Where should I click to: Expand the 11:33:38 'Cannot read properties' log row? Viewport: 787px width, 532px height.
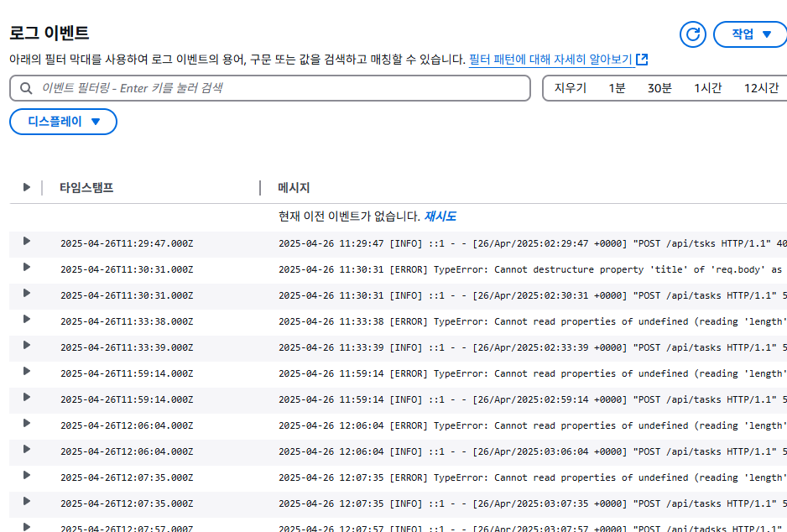click(x=26, y=321)
